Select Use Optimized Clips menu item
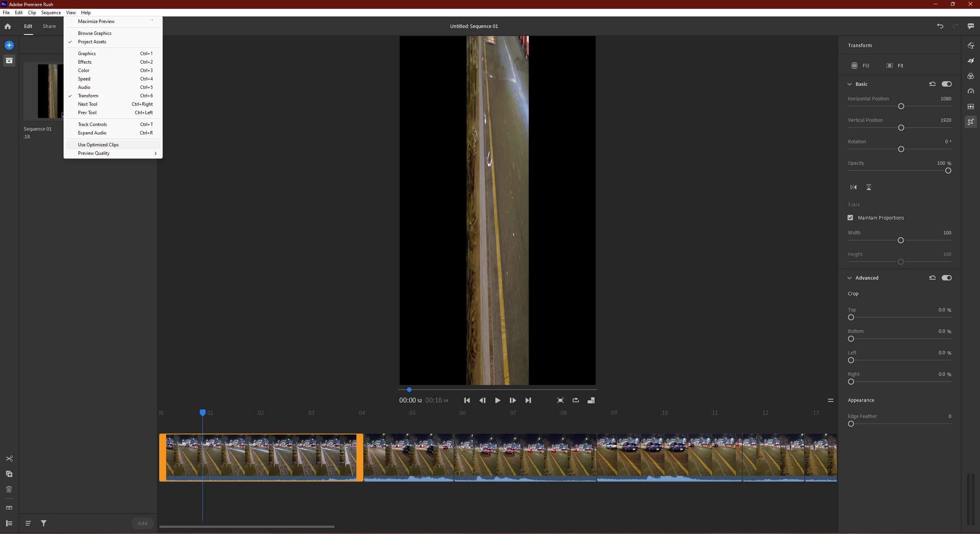 click(x=98, y=145)
